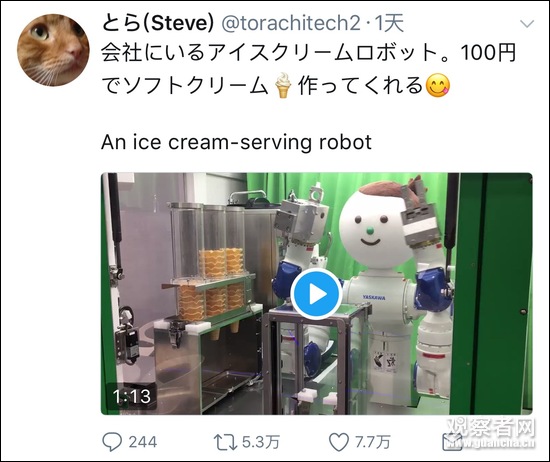
Task: Play the ice cream robot video
Action: pos(316,294)
